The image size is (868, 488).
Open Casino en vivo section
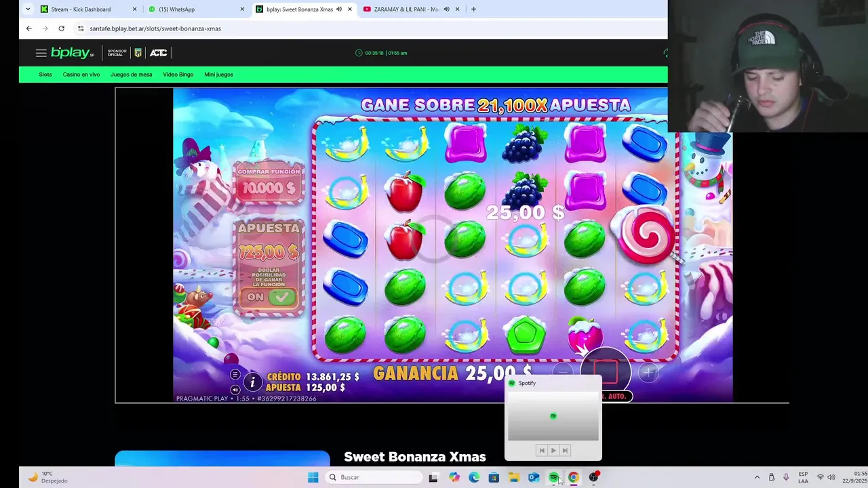[x=81, y=75]
